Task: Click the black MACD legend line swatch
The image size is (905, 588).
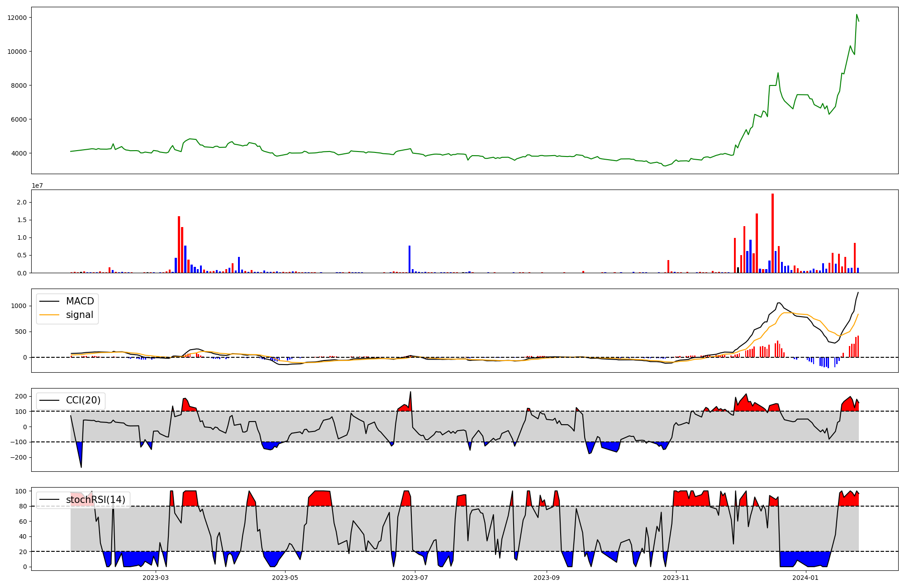Action: tap(49, 301)
